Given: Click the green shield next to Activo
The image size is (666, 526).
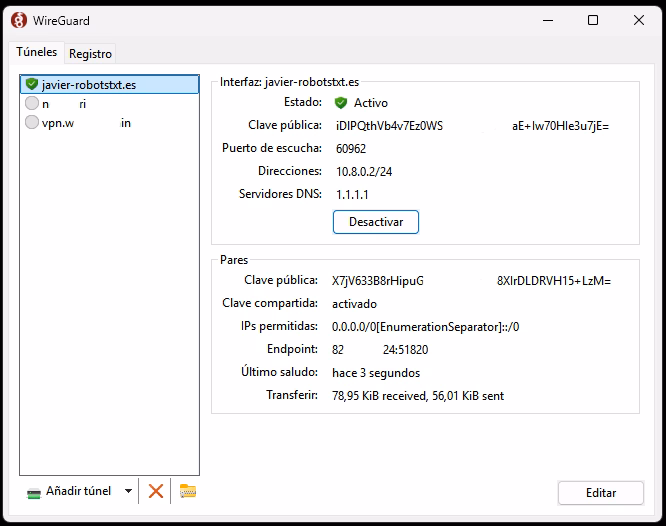Looking at the screenshot, I should (x=341, y=102).
